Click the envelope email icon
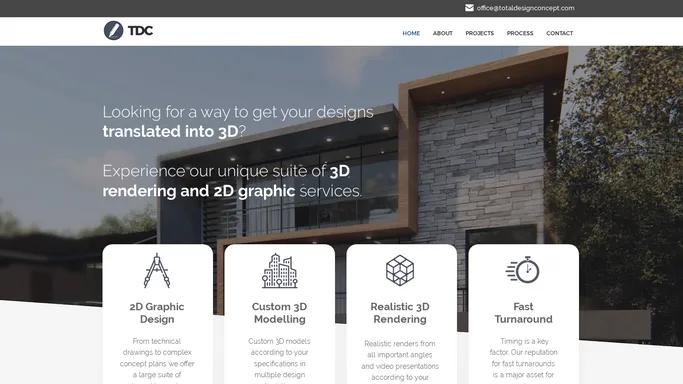Viewport: 683px width, 384px height. [x=469, y=8]
